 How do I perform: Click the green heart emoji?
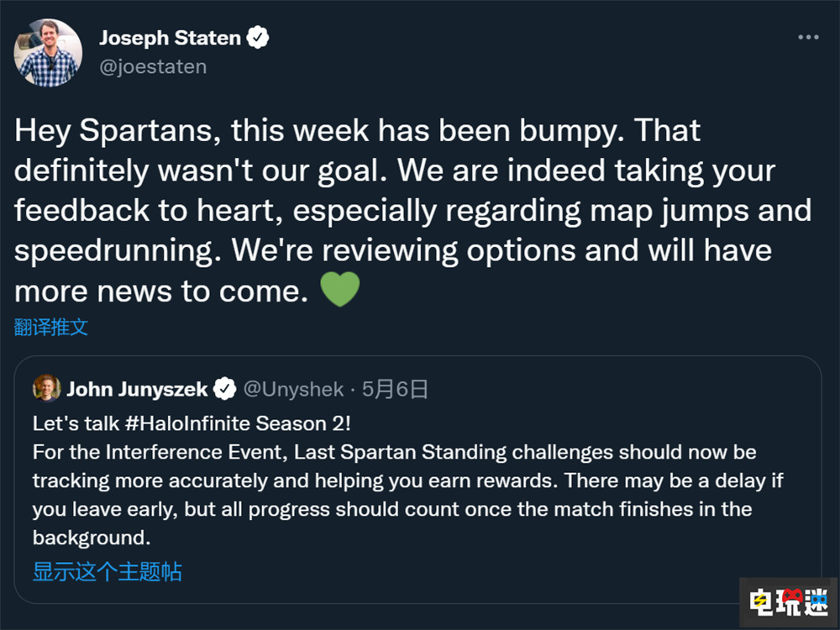click(x=340, y=290)
